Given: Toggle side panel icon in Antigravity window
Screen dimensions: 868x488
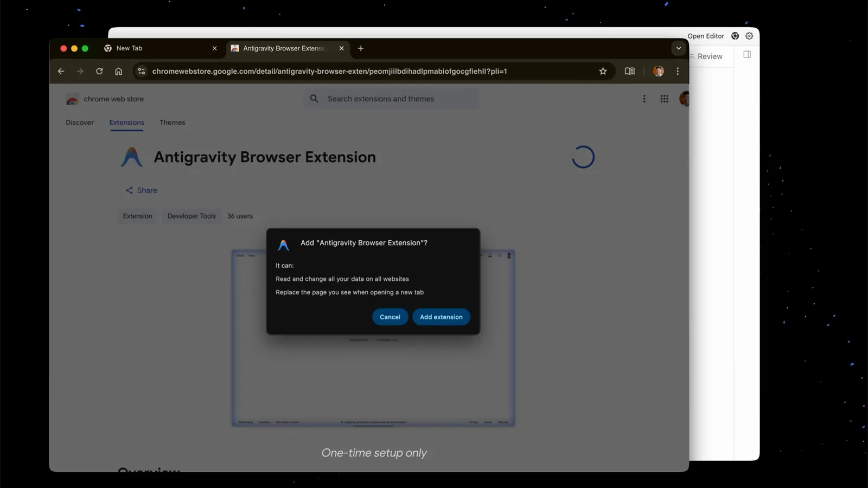Looking at the screenshot, I should click(747, 54).
